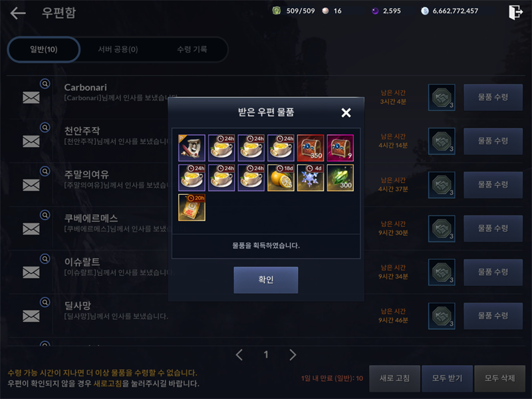Go to previous page with left chevron
This screenshot has height=399, width=532.
(x=239, y=355)
